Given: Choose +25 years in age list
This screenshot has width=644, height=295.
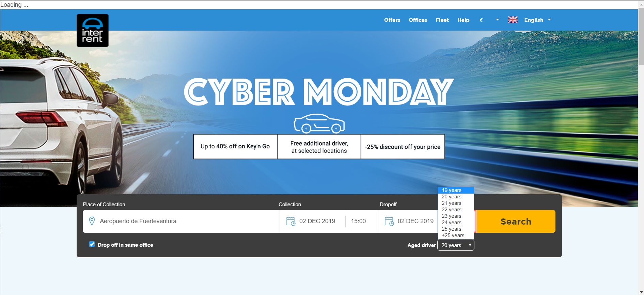Looking at the screenshot, I should click(453, 235).
